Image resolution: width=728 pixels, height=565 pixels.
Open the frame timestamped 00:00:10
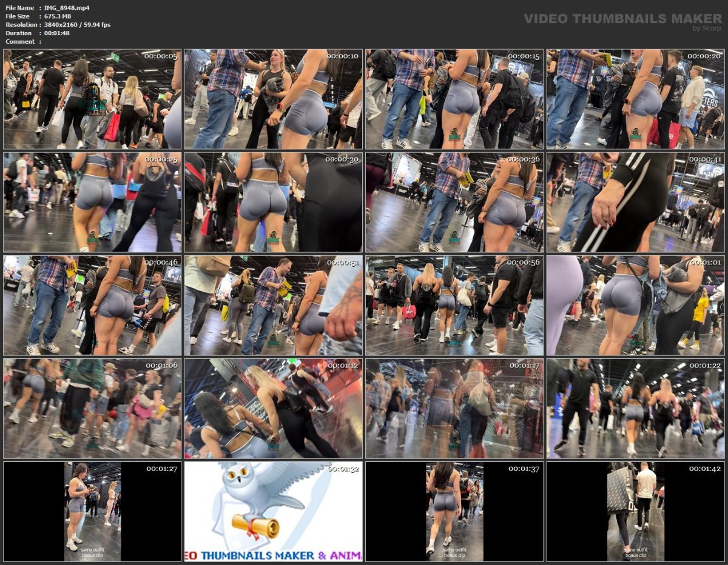tap(274, 99)
